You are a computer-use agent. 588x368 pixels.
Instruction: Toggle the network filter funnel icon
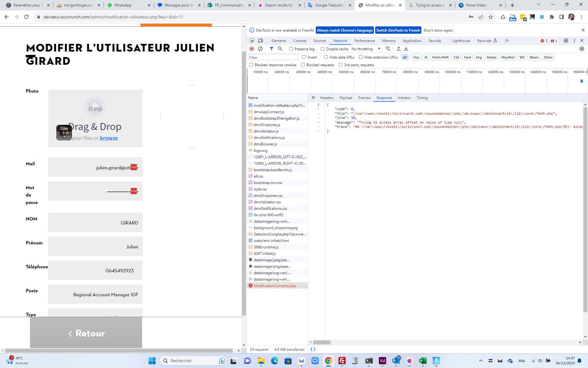[271, 49]
